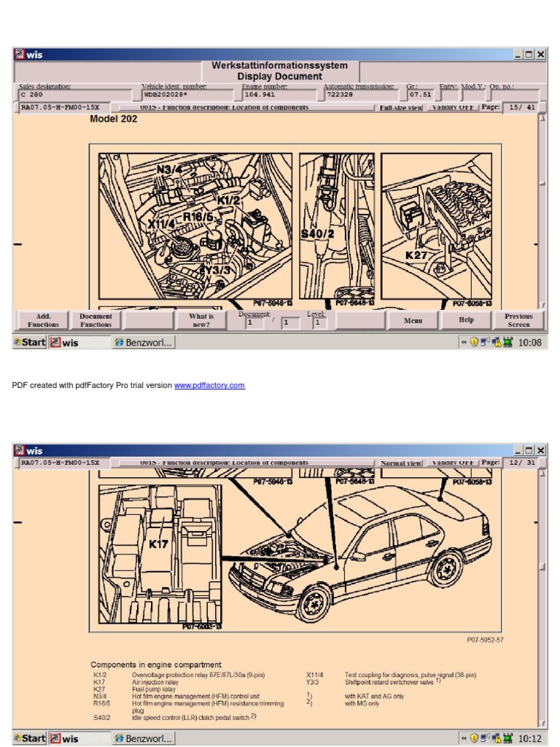The height and width of the screenshot is (747, 560).
Task: Click Add. Functions button
Action: coord(43,320)
